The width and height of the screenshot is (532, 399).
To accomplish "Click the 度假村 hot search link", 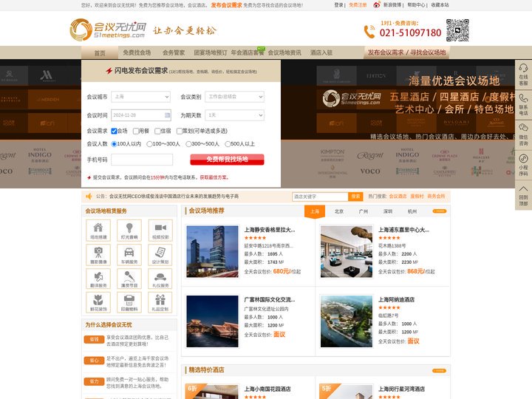I will tap(417, 197).
